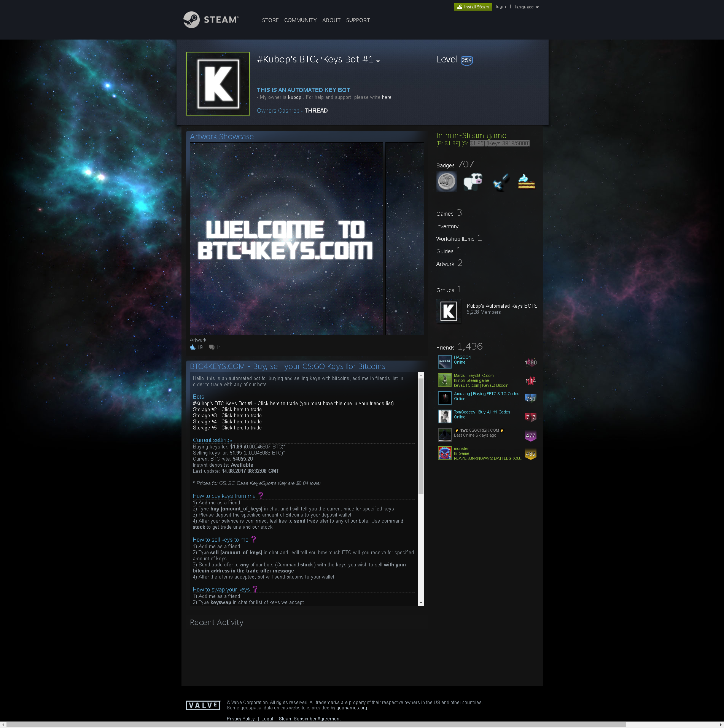Open the Amazing Buying FFTC friend avatar
Viewport: 724px width, 728px height.
tap(444, 398)
